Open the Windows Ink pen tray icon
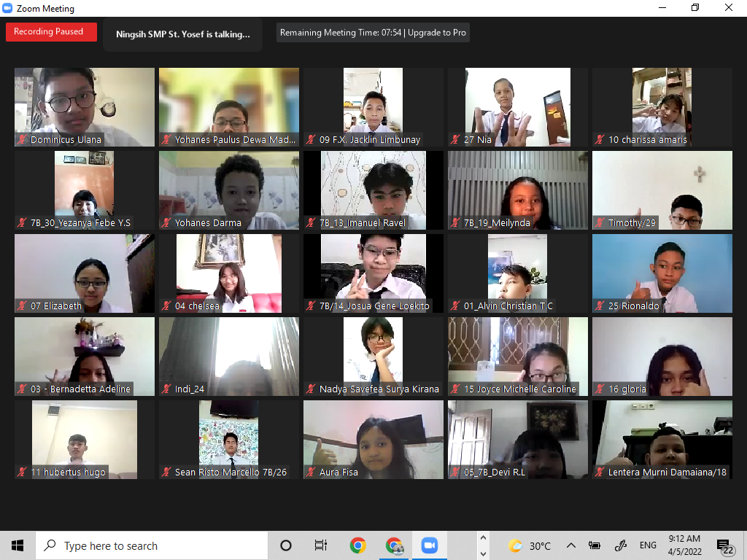Image resolution: width=747 pixels, height=560 pixels. click(620, 545)
